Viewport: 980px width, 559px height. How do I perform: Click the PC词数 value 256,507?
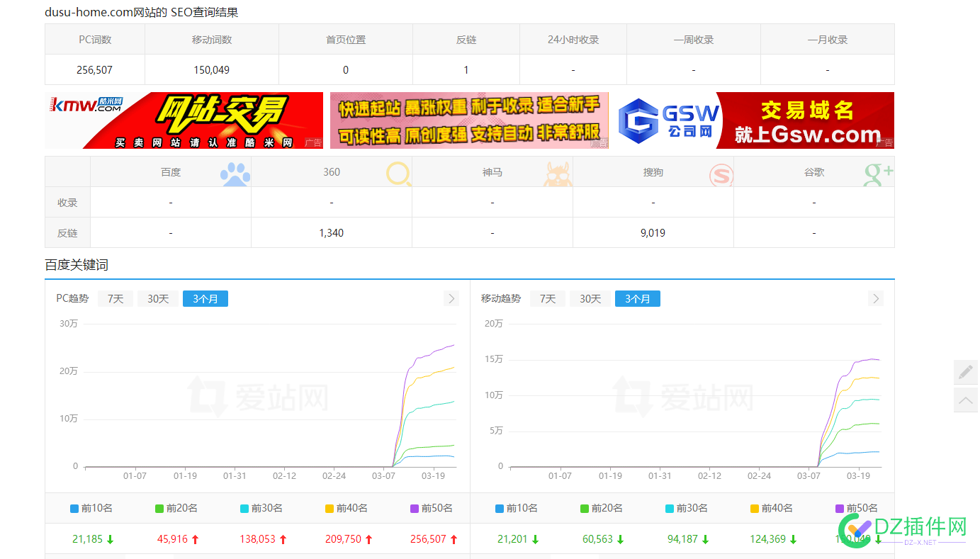pyautogui.click(x=94, y=70)
